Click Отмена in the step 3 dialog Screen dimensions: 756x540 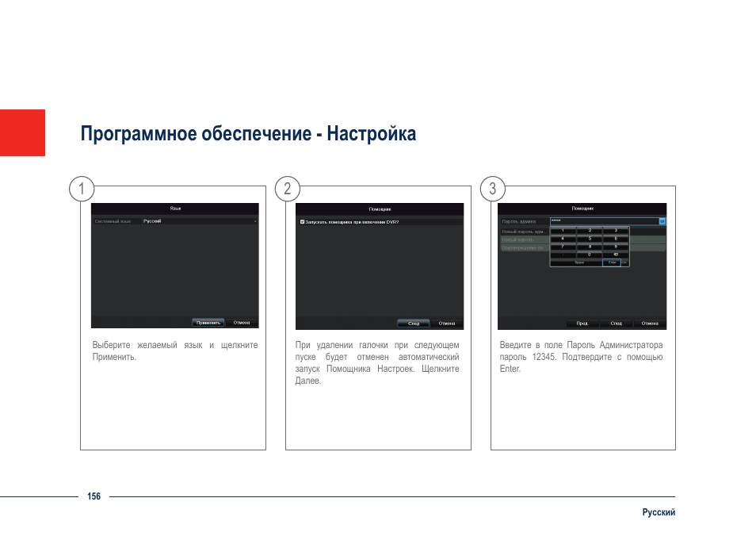650,324
